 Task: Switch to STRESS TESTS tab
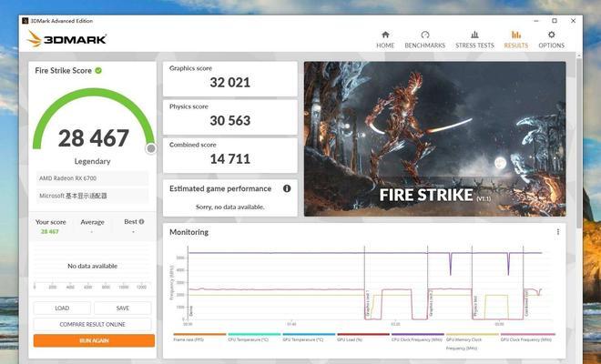click(x=474, y=40)
